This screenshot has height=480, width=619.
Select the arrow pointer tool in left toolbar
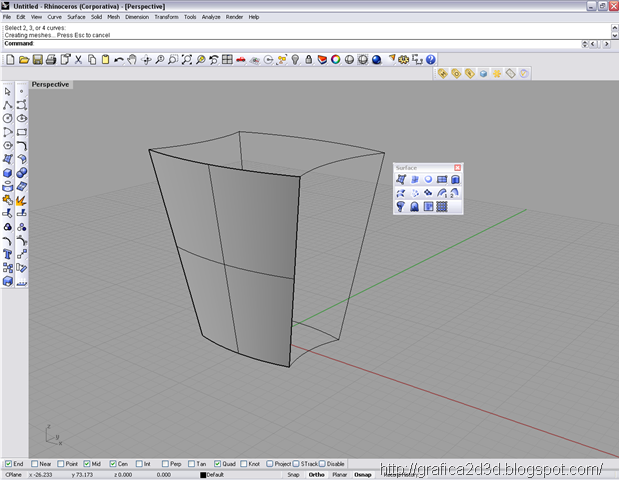click(8, 92)
